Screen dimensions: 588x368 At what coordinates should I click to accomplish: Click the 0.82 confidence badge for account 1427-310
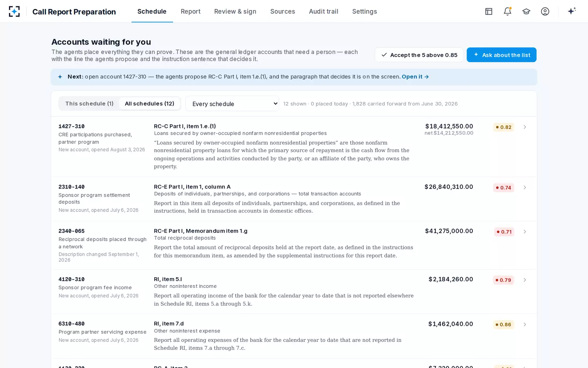click(503, 127)
